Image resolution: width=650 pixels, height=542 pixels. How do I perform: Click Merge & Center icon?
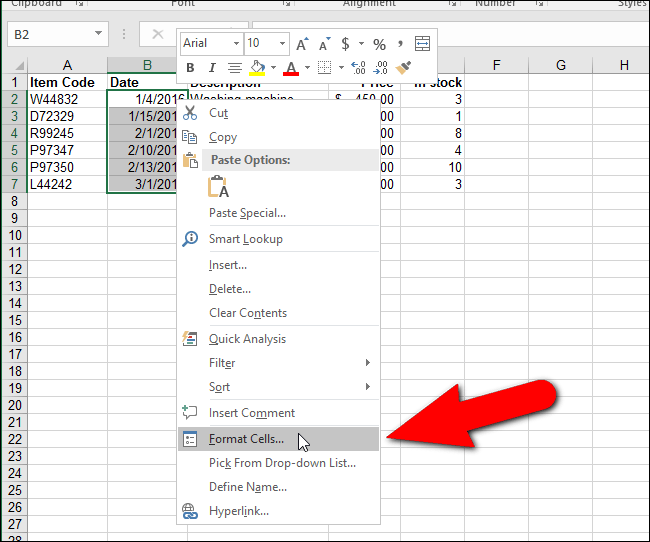click(422, 44)
